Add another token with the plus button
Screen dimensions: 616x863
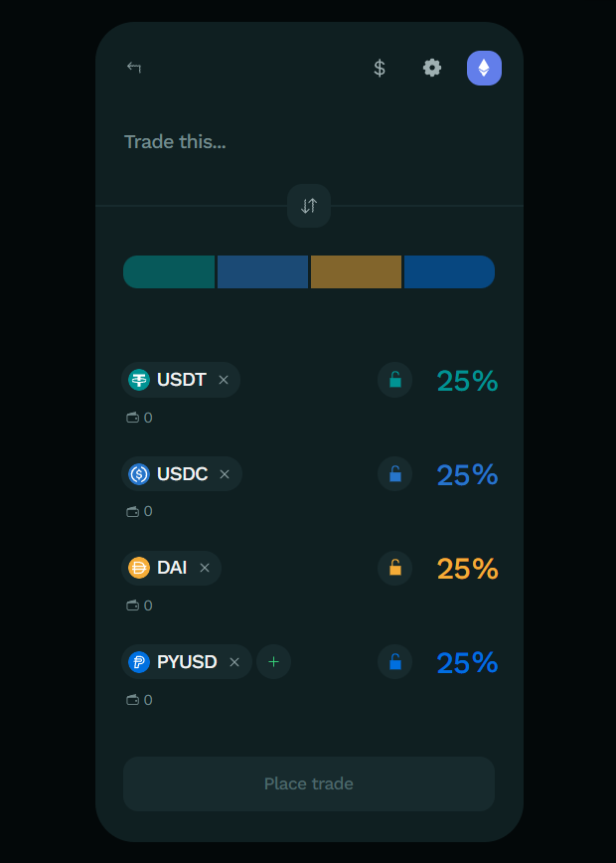pyautogui.click(x=273, y=661)
